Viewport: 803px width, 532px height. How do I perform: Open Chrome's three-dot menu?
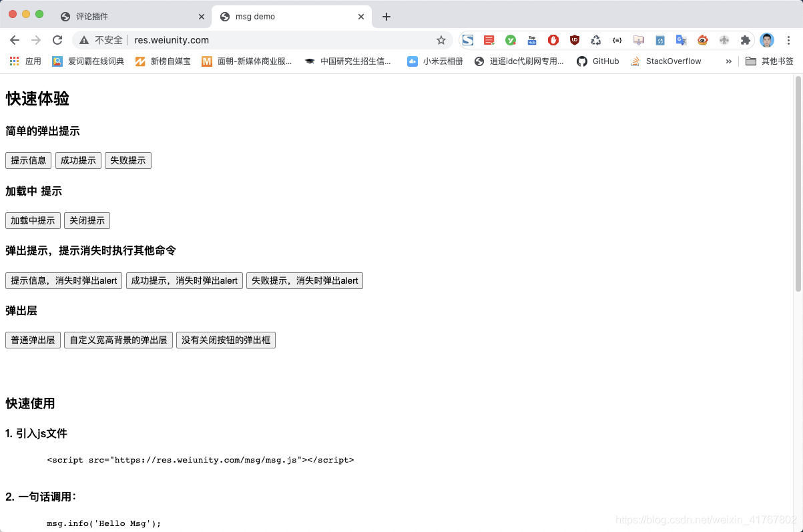tap(788, 40)
